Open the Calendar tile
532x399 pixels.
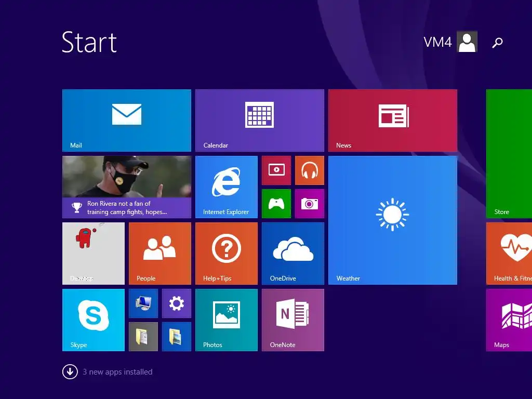tap(260, 121)
